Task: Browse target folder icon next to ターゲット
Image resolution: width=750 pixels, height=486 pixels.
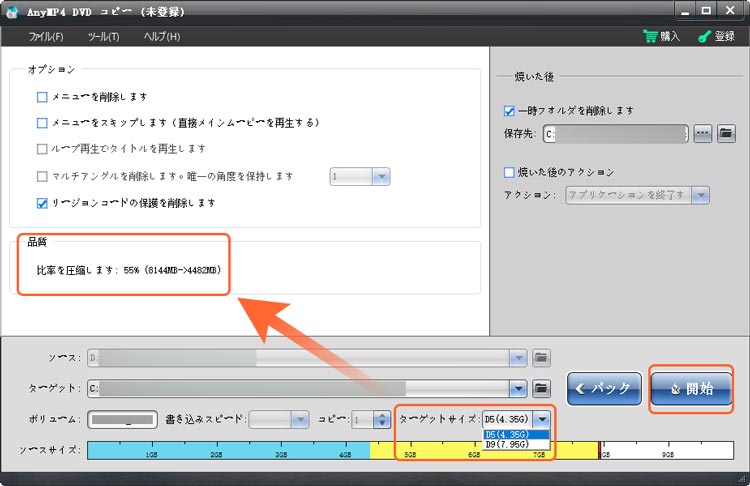Action: click(541, 388)
